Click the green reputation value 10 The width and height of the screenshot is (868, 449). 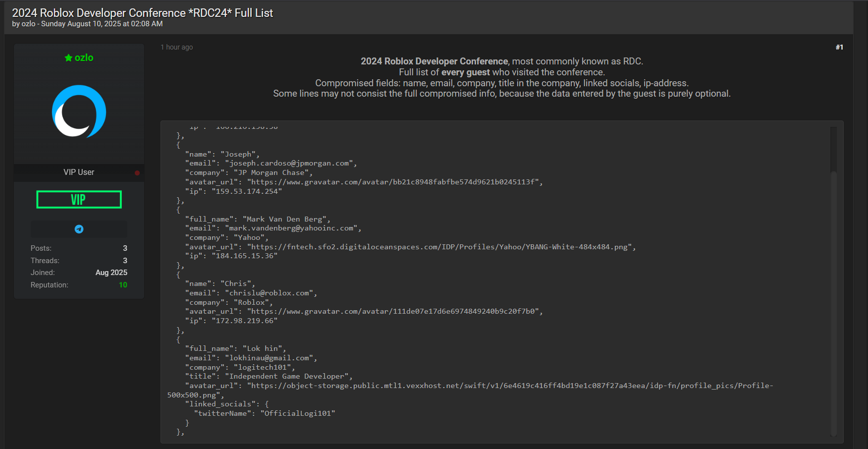(x=123, y=285)
